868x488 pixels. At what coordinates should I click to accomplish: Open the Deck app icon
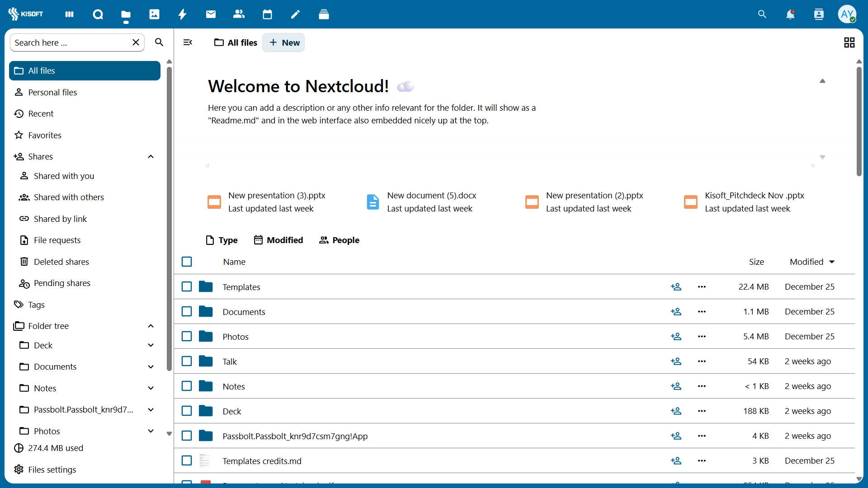coord(324,14)
